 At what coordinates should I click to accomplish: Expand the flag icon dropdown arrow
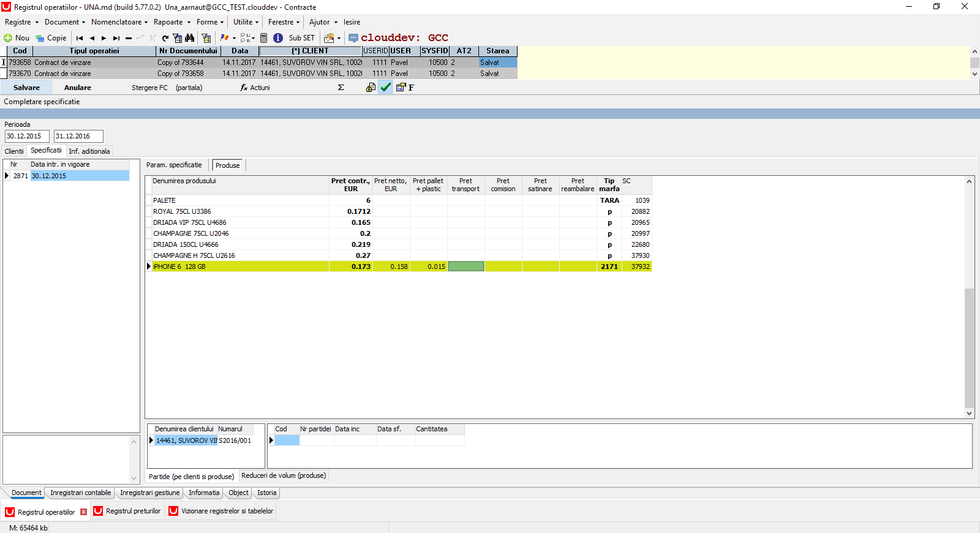point(234,38)
